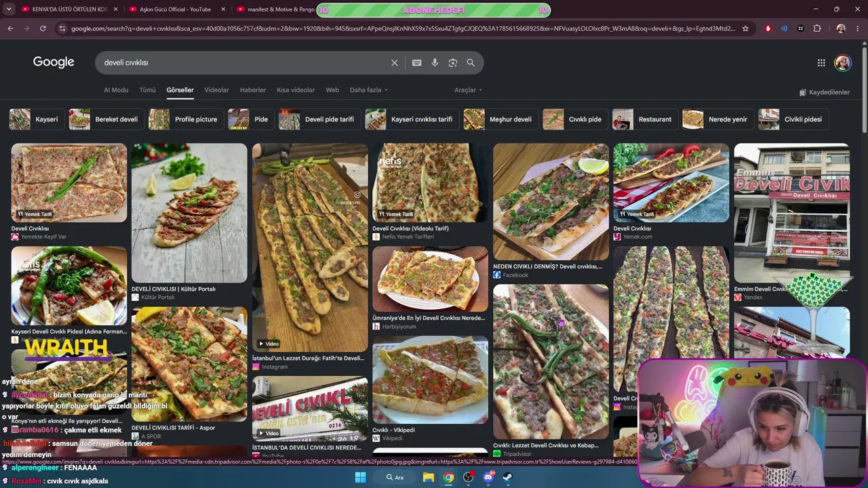Open the Kısa videolar tab
The width and height of the screenshot is (868, 488).
click(x=296, y=90)
